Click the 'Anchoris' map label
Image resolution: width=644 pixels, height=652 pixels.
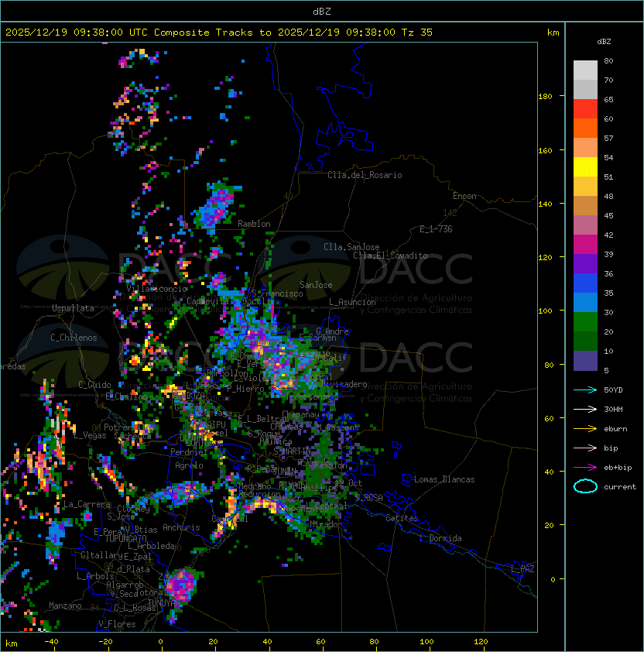coord(181,527)
